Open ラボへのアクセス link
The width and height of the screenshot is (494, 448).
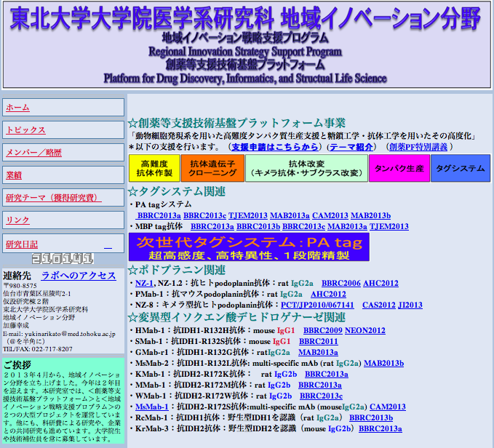click(79, 276)
